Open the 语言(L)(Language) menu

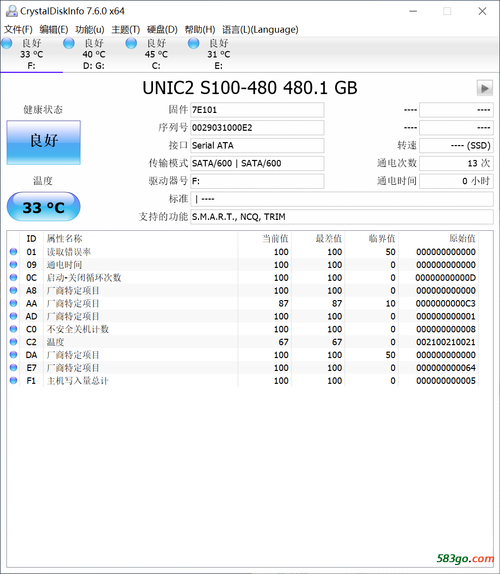point(260,29)
